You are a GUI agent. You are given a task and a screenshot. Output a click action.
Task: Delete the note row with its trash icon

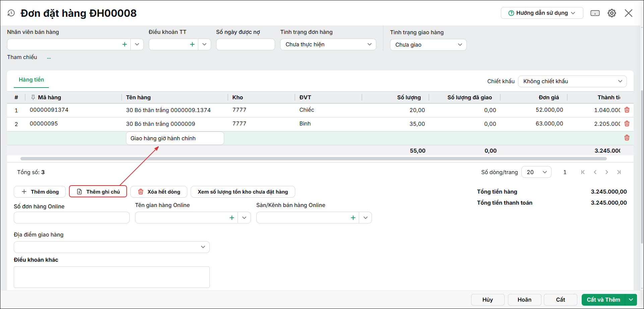pos(627,138)
